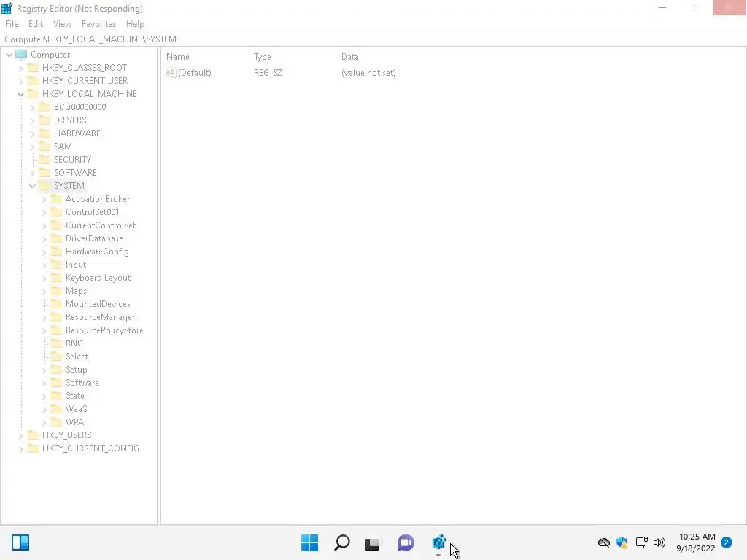Click the Registry Editor title bar icon
Image resolution: width=747 pixels, height=560 pixels.
7,8
